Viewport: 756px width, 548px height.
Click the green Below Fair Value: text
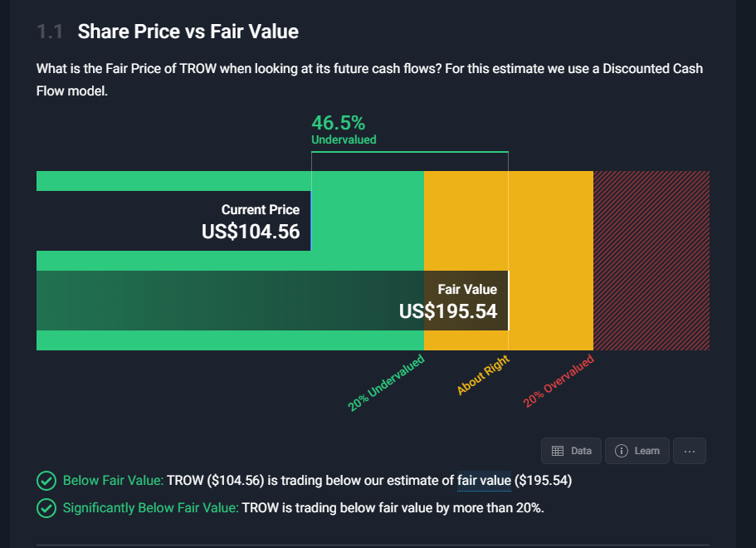click(x=113, y=481)
